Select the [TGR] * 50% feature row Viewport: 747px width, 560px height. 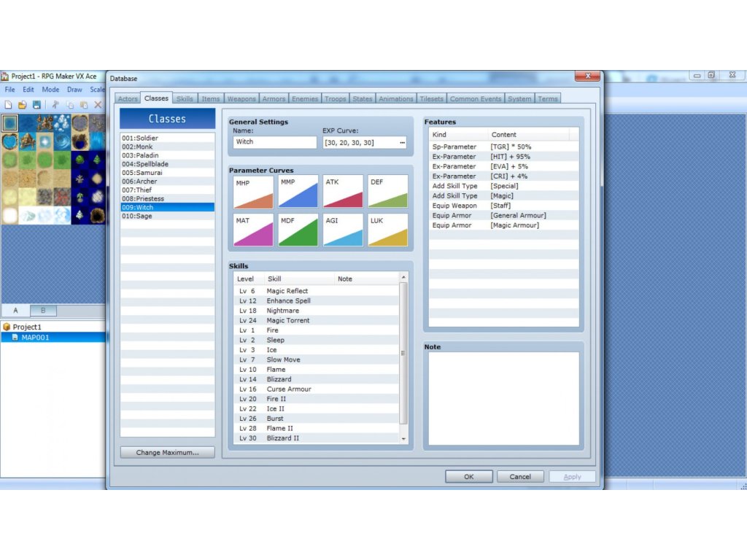click(503, 147)
